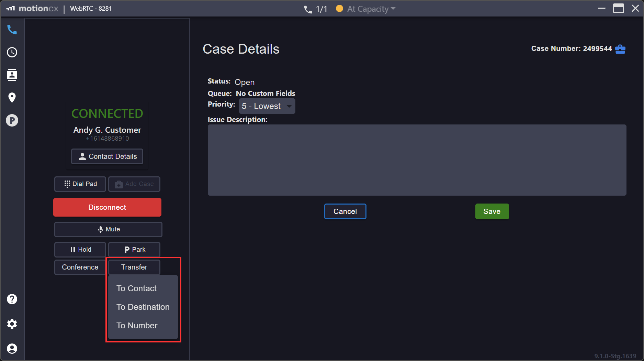Open the phone calls sidebar icon

click(x=12, y=30)
